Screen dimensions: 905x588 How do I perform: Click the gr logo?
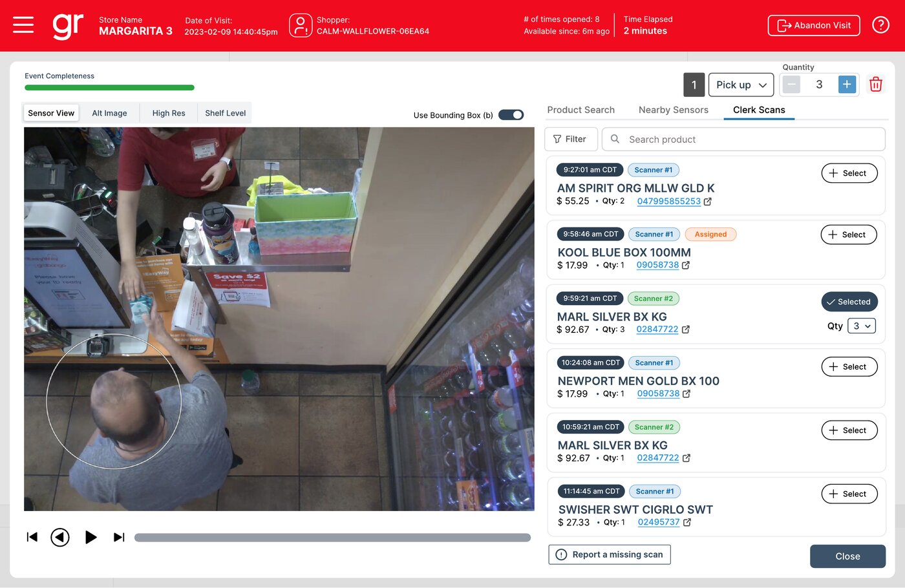click(x=68, y=26)
